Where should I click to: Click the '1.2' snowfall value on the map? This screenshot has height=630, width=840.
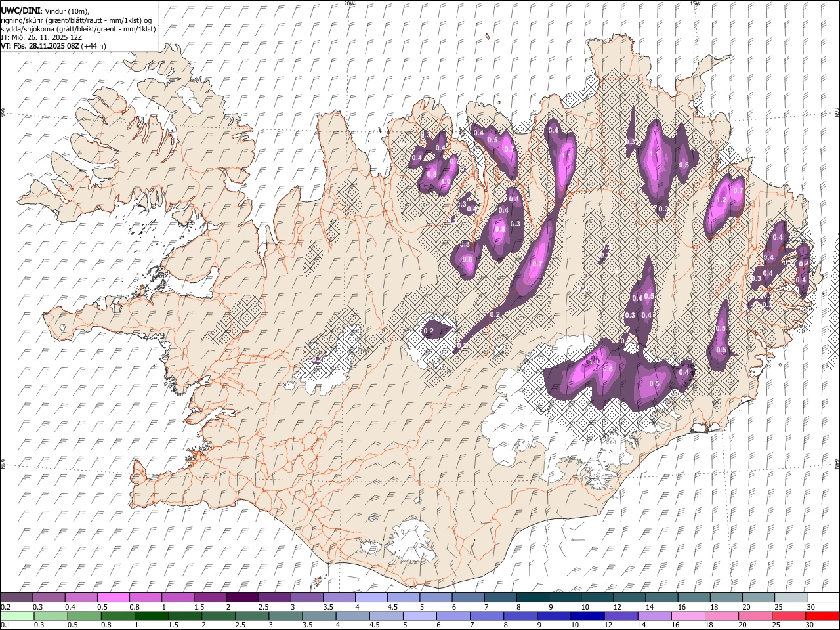(721, 200)
